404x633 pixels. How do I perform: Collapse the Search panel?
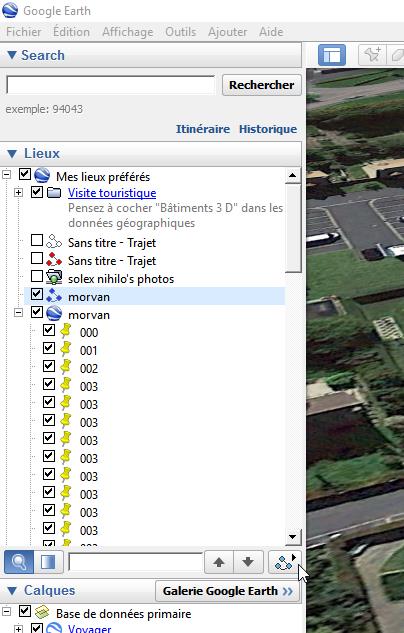coord(12,55)
